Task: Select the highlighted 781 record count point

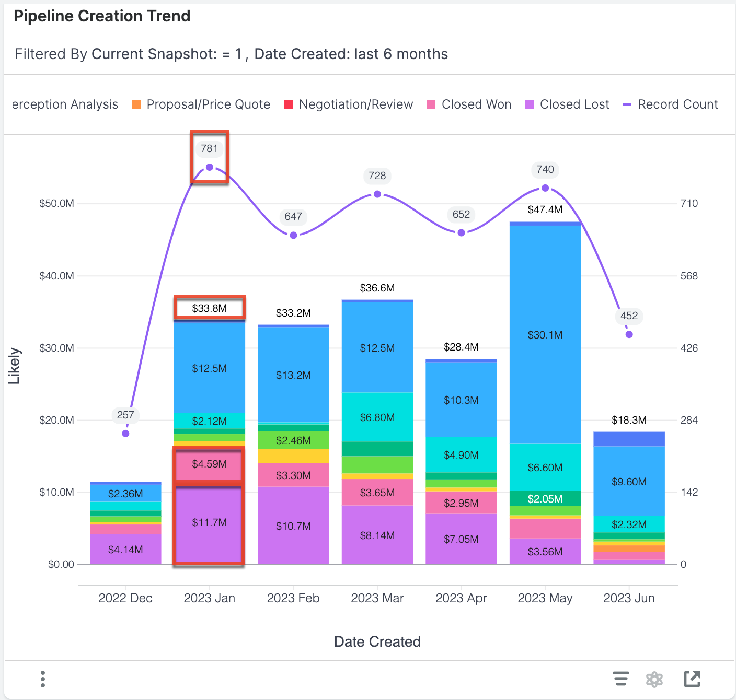Action: (x=209, y=167)
